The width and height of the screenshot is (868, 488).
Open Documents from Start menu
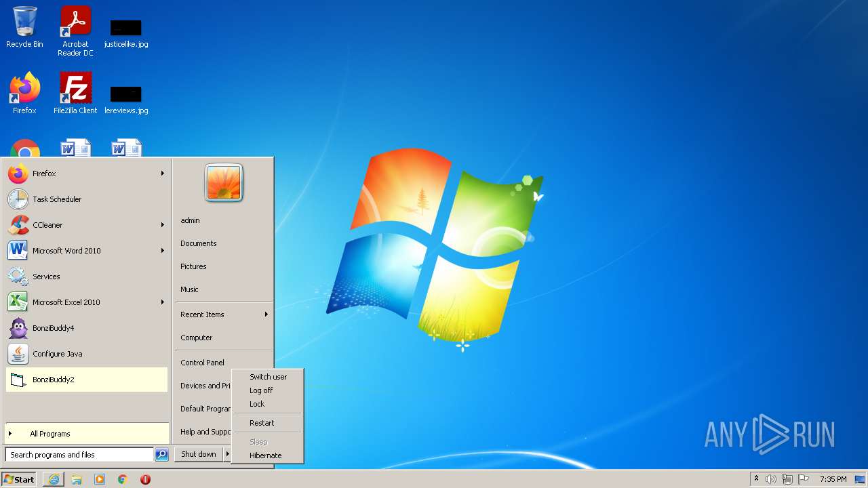pos(224,243)
